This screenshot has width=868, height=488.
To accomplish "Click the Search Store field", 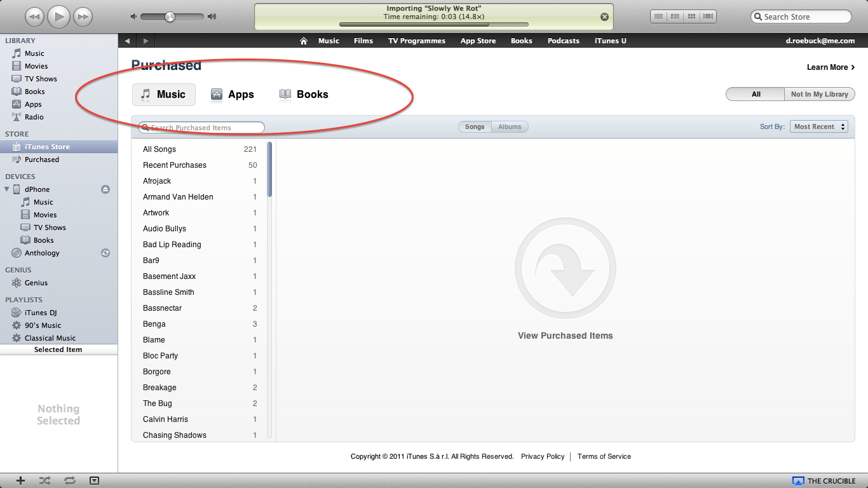I will click(x=801, y=17).
